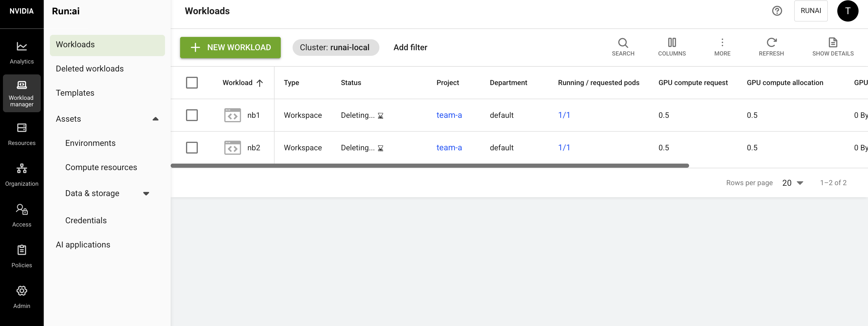This screenshot has height=326, width=868.
Task: Open the team-a project link for nb1
Action: [x=449, y=115]
